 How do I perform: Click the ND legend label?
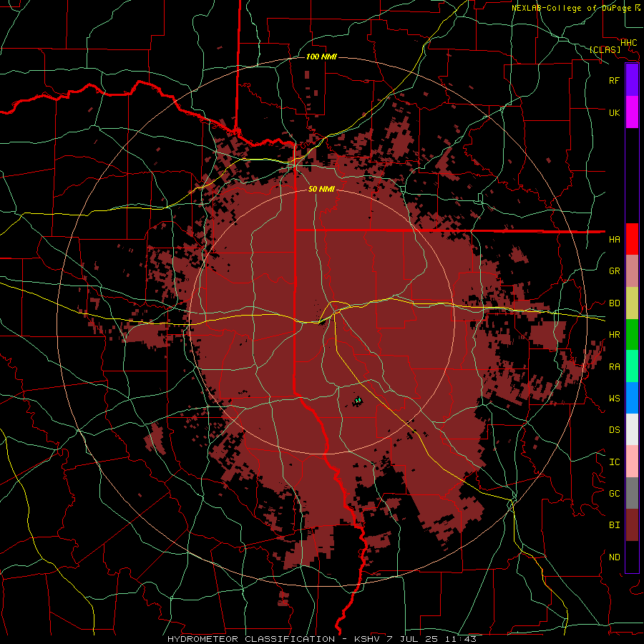click(x=614, y=557)
